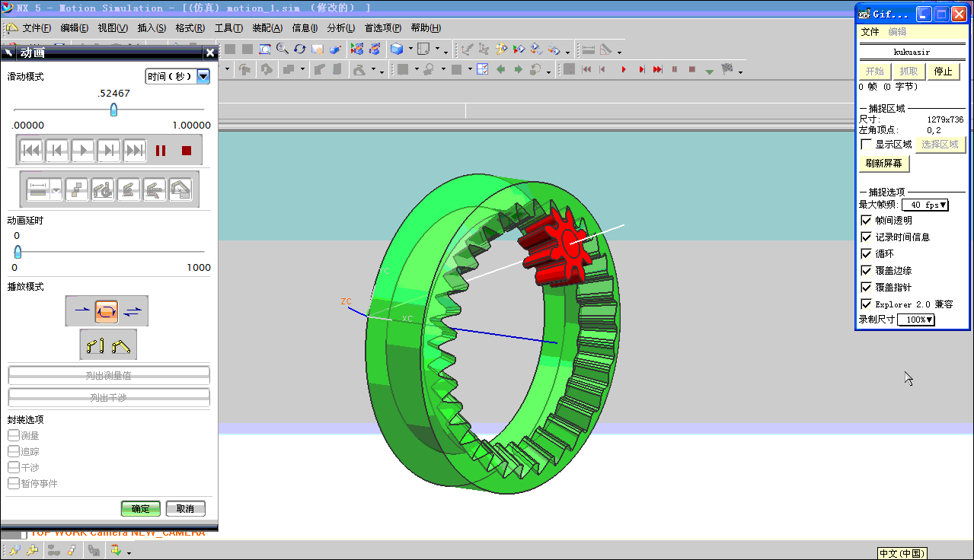Select the loop playback mode icon
The image size is (974, 560).
point(107,310)
